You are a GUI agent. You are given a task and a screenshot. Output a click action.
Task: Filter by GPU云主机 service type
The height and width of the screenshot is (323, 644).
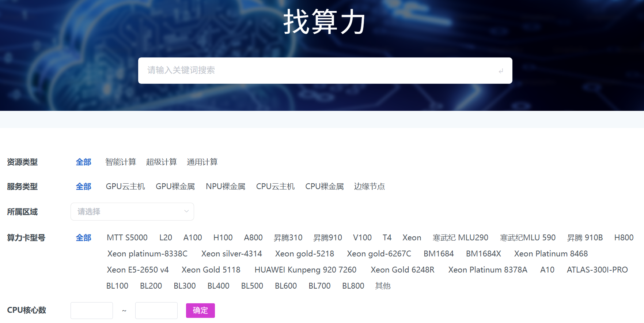[125, 187]
